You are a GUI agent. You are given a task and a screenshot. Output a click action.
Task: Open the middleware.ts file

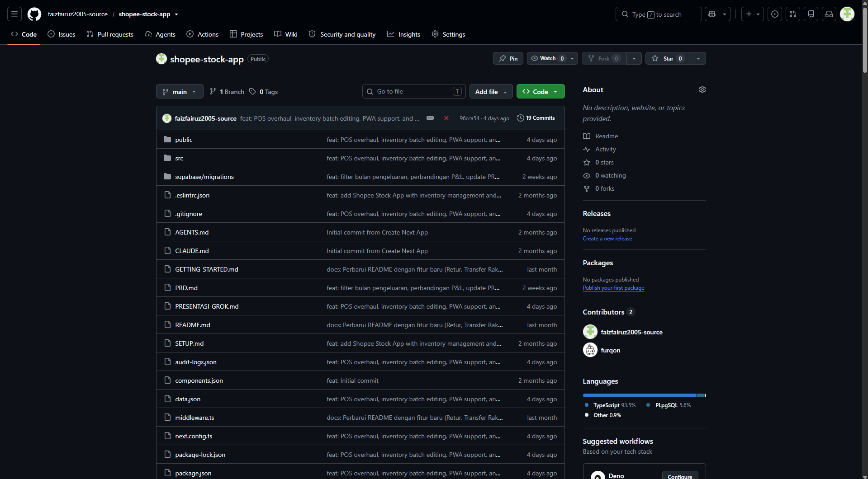(x=194, y=418)
